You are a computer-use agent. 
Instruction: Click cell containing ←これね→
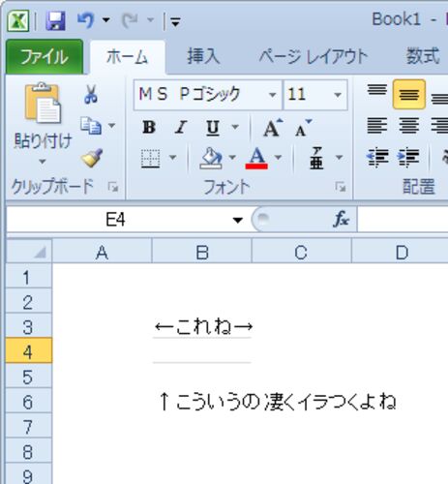pyautogui.click(x=202, y=326)
